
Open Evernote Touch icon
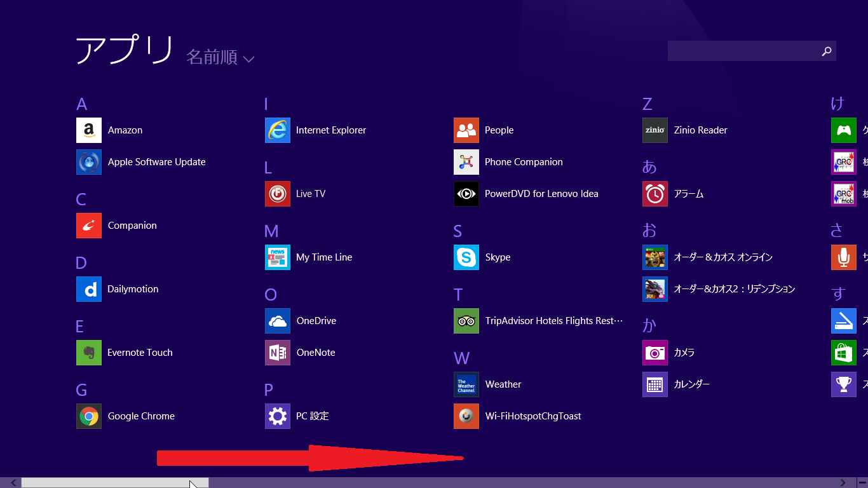(x=89, y=353)
